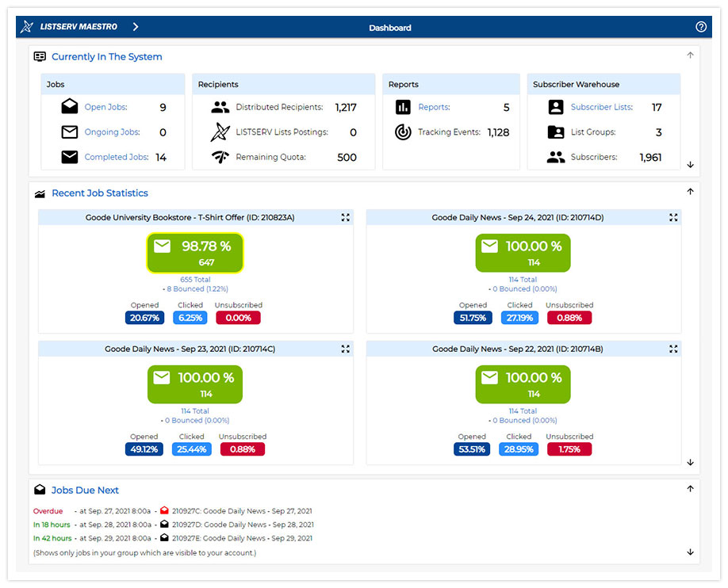Click the Opened 53.51% badge

pyautogui.click(x=472, y=449)
